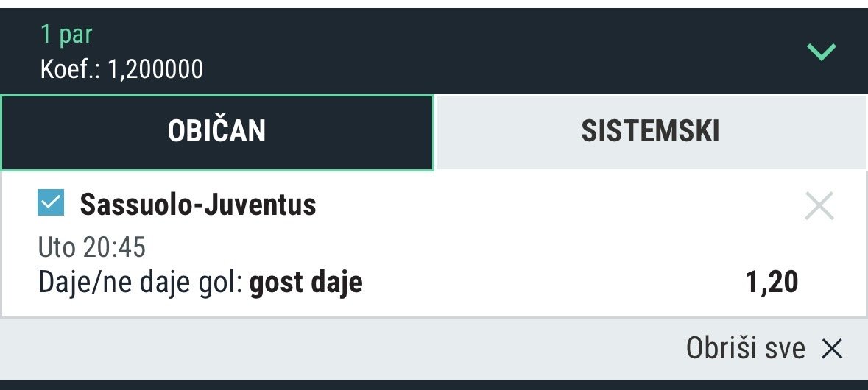Click the 1,200000 total coefficient number
The image size is (868, 390).
(x=155, y=70)
